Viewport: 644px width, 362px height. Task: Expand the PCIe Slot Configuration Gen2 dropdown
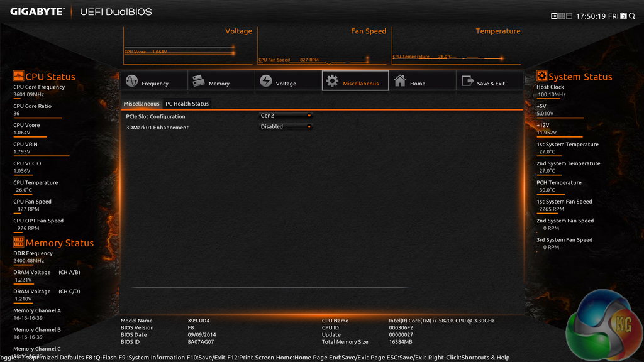coord(286,116)
